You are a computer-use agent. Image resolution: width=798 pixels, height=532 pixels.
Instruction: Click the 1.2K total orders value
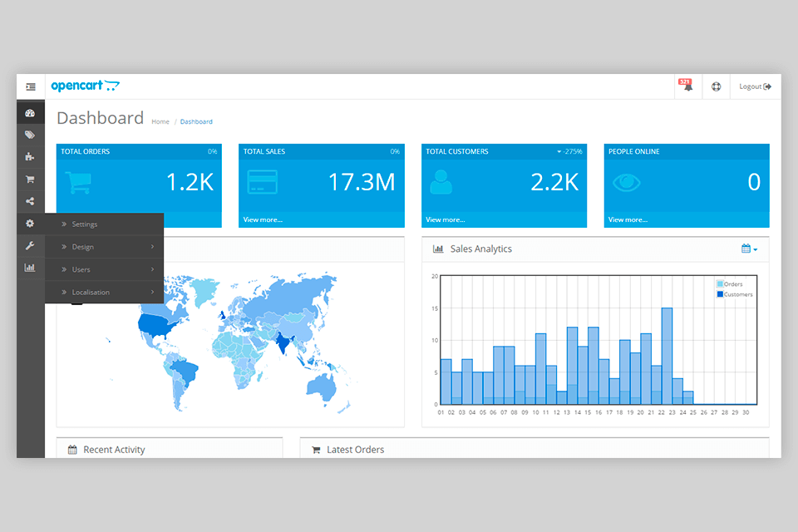tap(190, 182)
